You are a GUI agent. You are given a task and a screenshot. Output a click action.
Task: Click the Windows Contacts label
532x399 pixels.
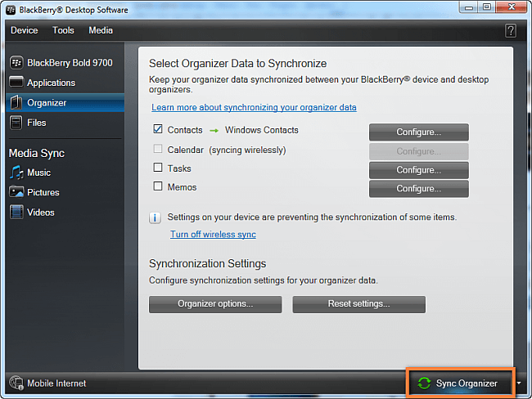point(262,130)
